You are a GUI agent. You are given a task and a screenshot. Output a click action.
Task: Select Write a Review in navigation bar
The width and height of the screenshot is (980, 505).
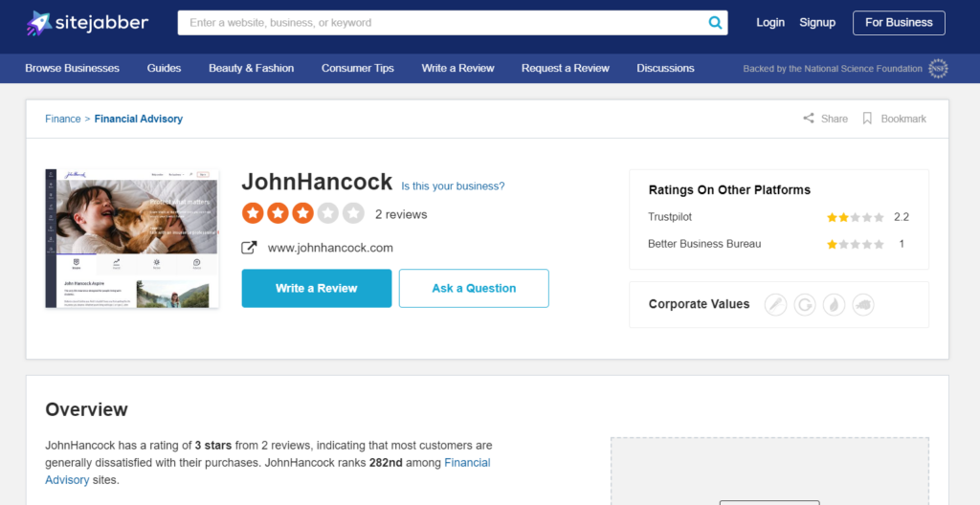click(x=457, y=68)
